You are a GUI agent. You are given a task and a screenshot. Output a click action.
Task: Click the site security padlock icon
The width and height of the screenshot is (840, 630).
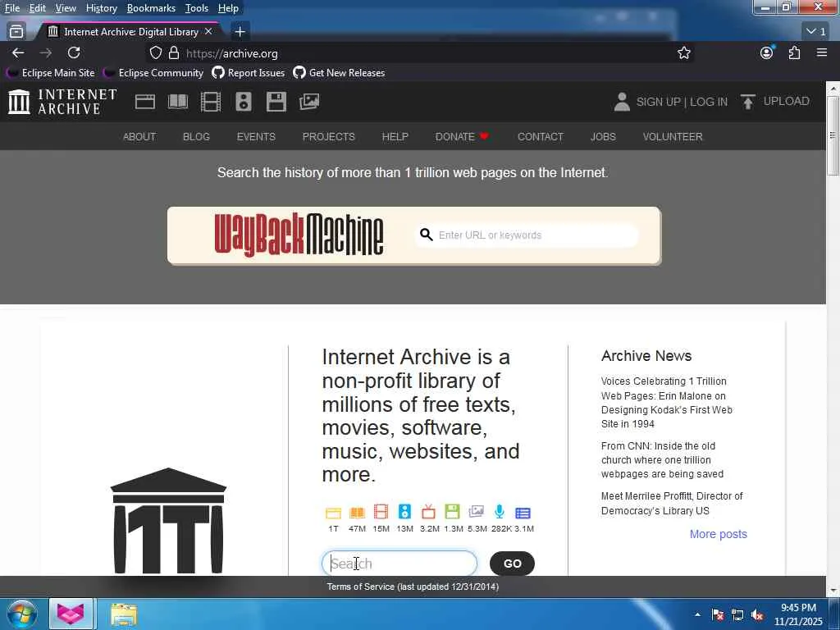(x=174, y=53)
